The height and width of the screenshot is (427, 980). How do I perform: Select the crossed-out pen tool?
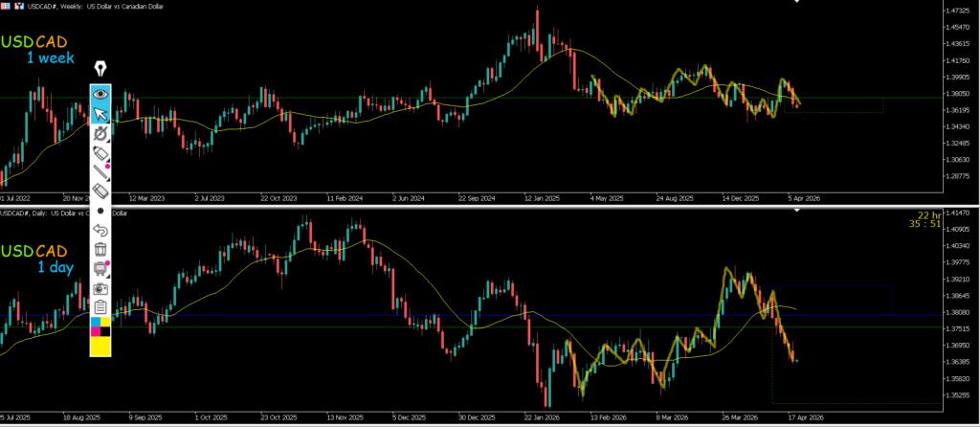(x=100, y=133)
